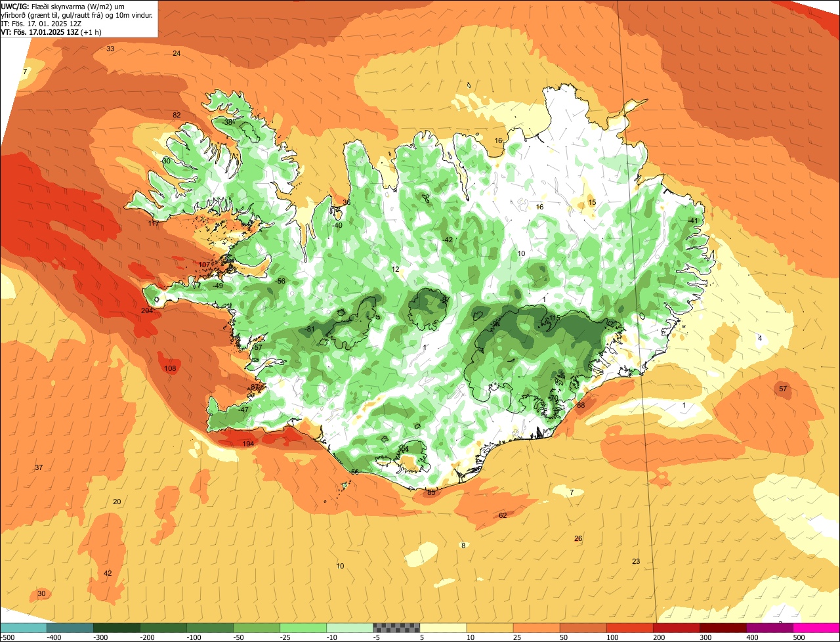Click the -50 to -25 legend swatch
Image resolution: width=840 pixels, height=642 pixels.
pos(257,628)
